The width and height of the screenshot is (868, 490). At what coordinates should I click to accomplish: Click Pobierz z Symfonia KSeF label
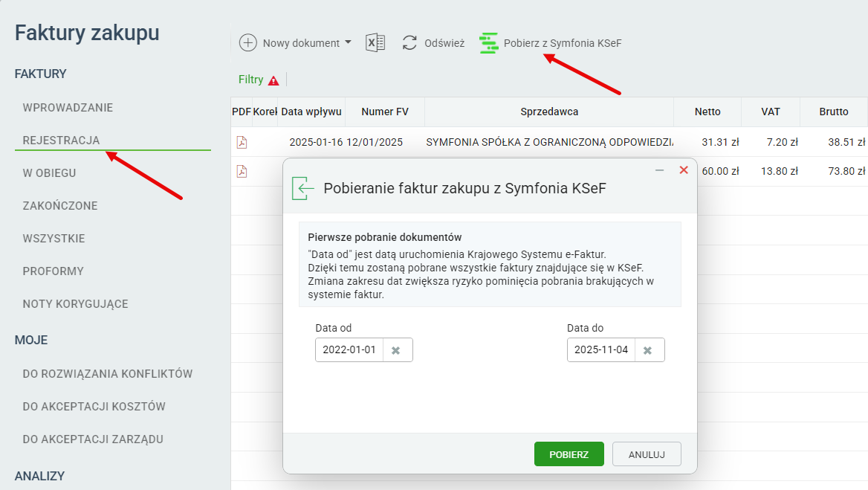click(563, 43)
